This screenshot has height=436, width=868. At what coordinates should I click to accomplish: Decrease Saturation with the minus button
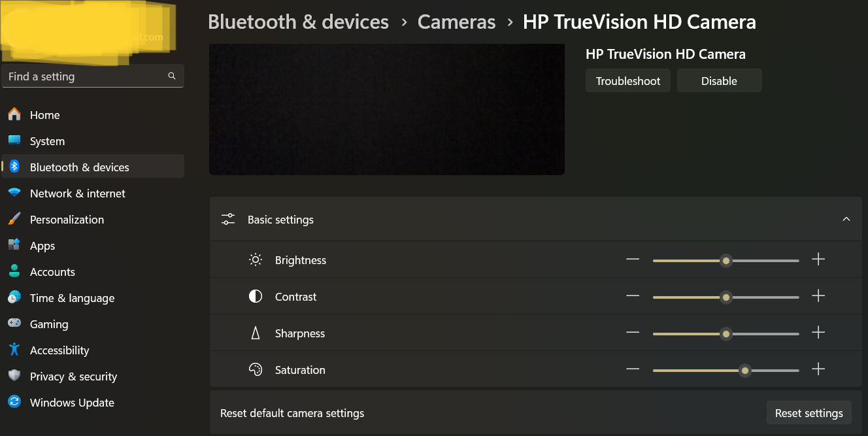[632, 369]
